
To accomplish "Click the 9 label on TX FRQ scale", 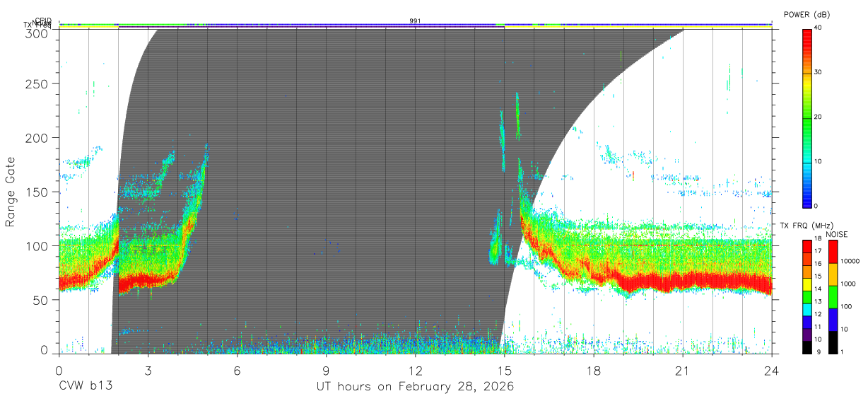I will (819, 352).
